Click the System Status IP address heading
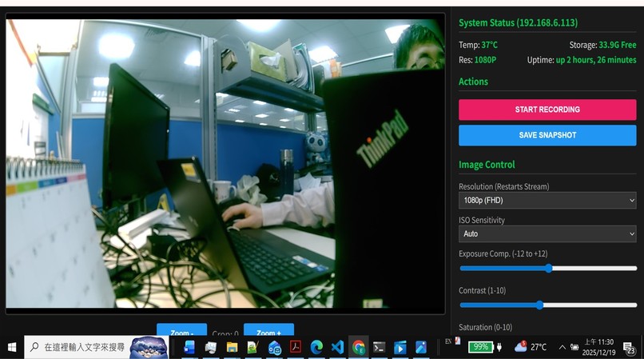The height and width of the screenshot is (359, 644). click(518, 22)
